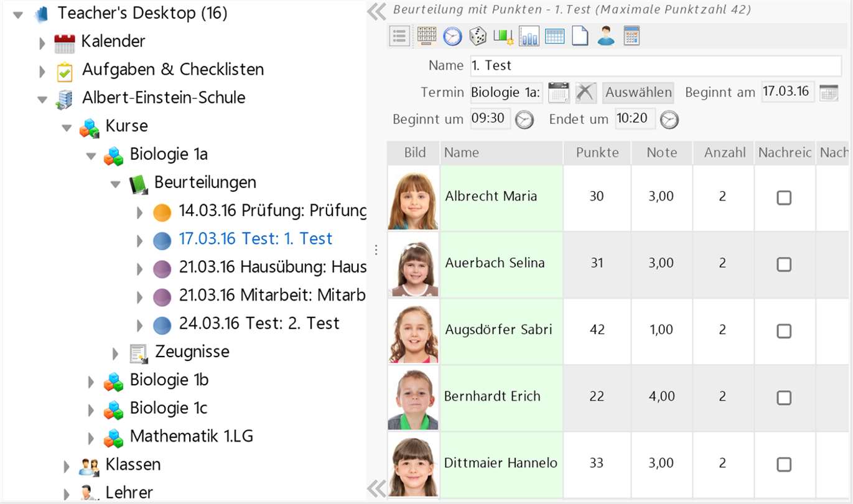Open the calculator icon in toolbar
The height and width of the screenshot is (504, 853).
pos(631,36)
